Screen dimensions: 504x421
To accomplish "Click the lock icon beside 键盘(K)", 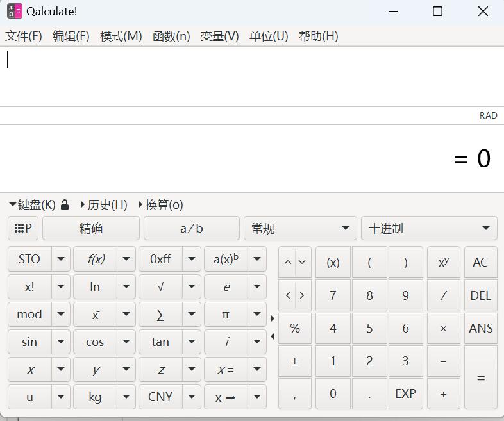I will click(65, 204).
